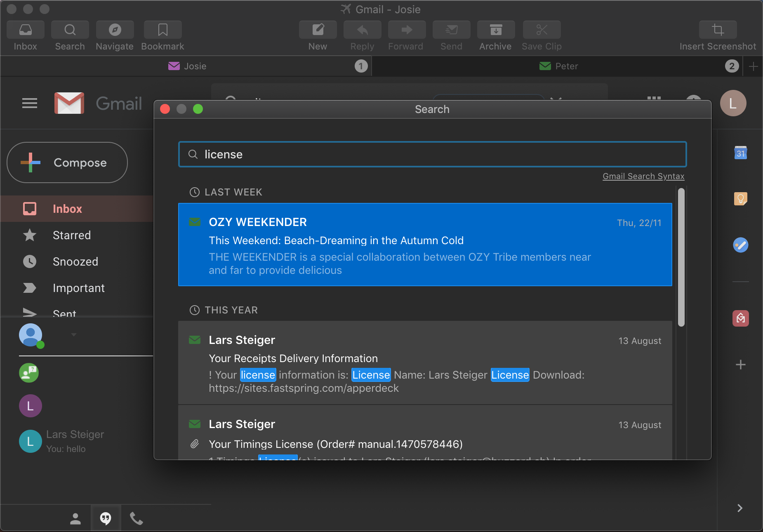Open Google Tasks side panel icon

pos(741,245)
